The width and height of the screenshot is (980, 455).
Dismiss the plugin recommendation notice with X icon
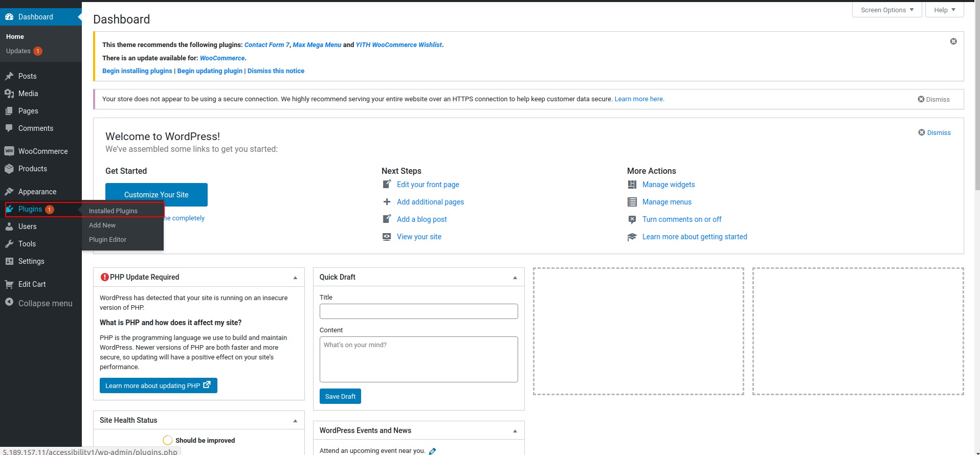(953, 41)
